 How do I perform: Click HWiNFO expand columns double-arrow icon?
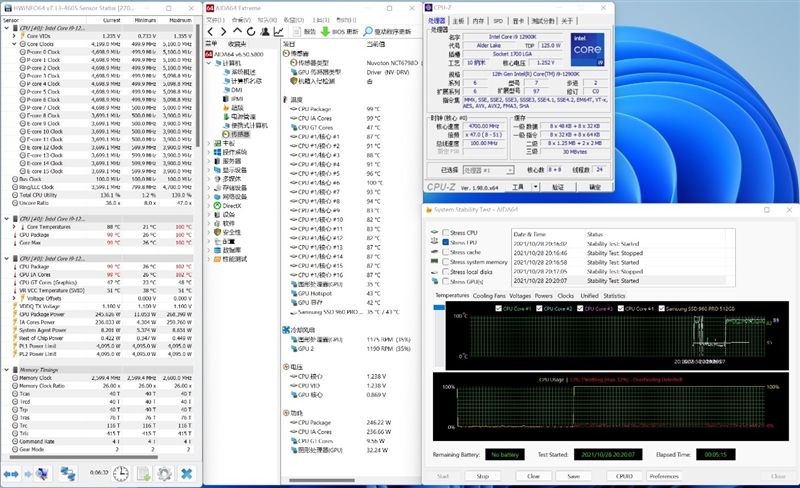11,474
